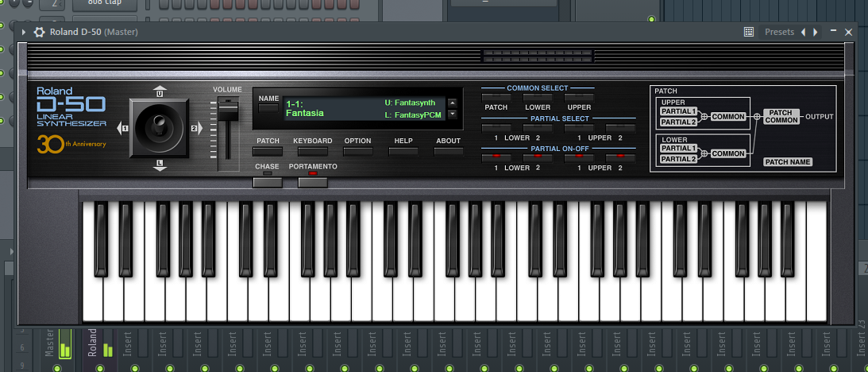This screenshot has height=372, width=868.
Task: Open the plugin options gear icon
Action: (39, 32)
